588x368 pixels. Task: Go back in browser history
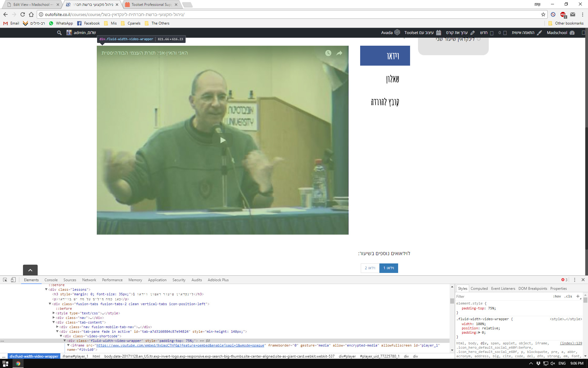pyautogui.click(x=6, y=14)
